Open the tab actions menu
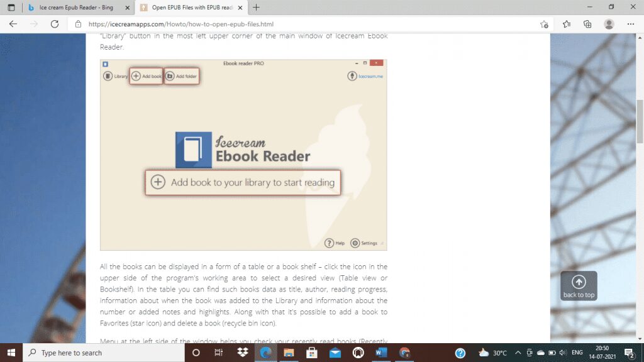 pos(11,8)
